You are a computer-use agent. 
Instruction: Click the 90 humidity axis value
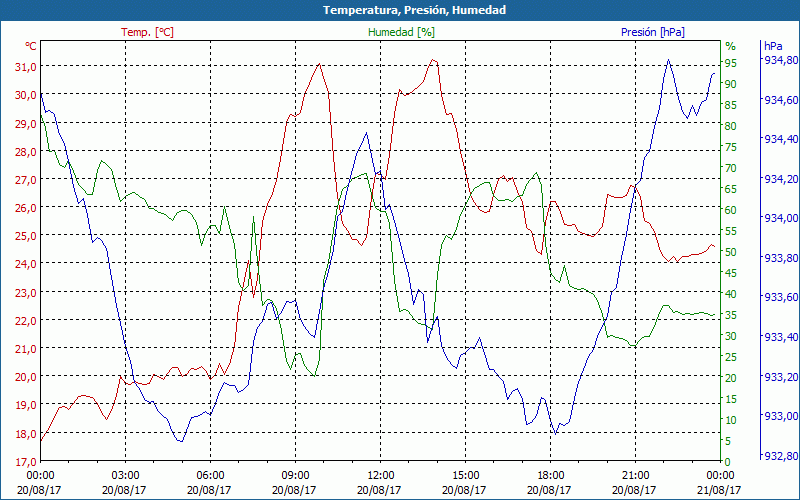[731, 84]
